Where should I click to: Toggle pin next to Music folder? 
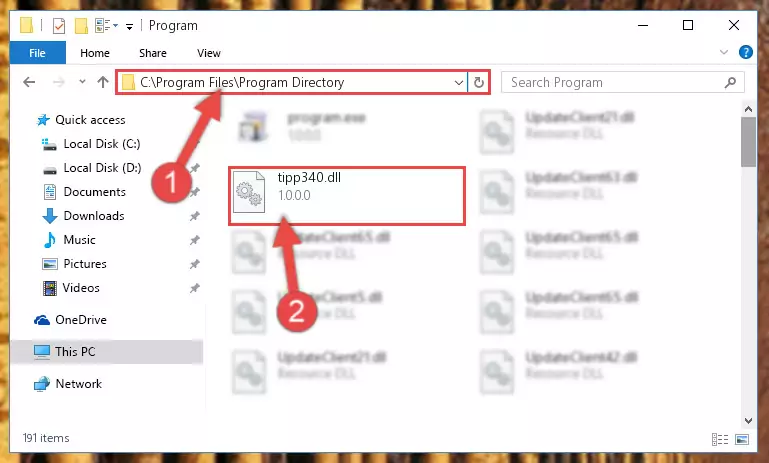195,240
